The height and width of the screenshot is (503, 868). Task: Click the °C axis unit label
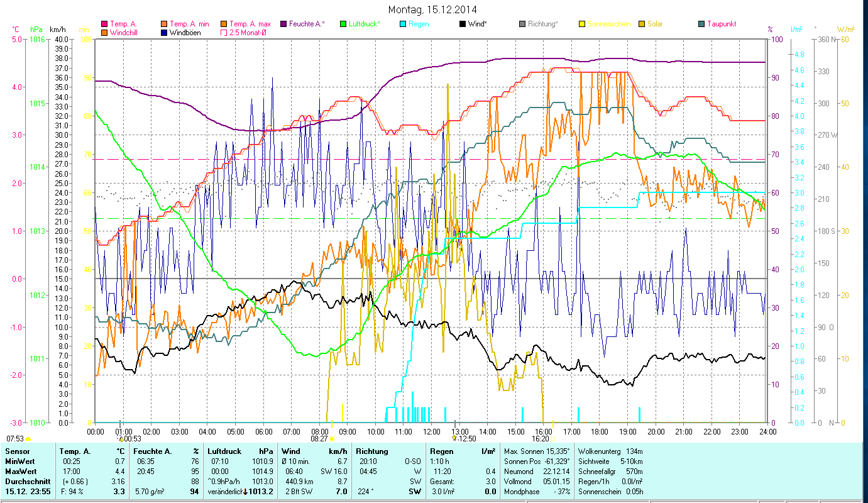point(16,30)
